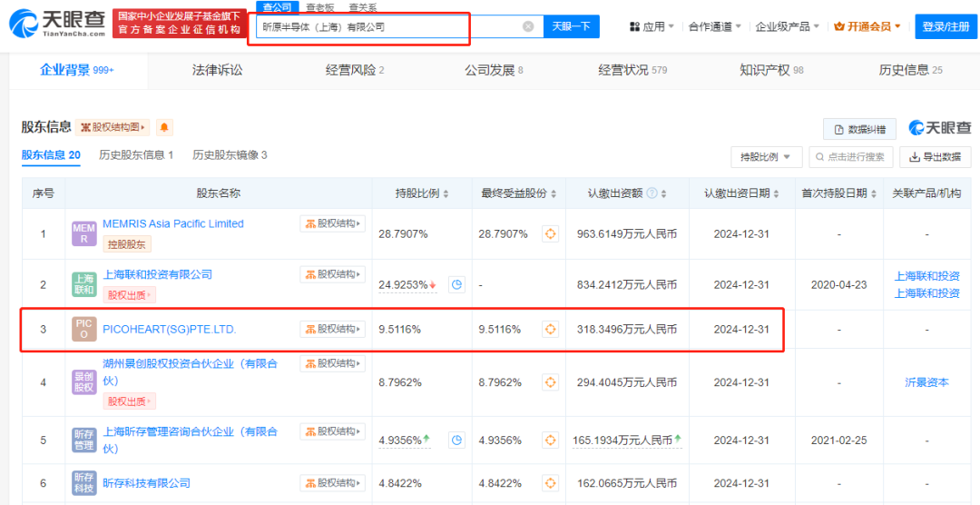Click 股权出质 tag under 湖州景创股权
This screenshot has height=505, width=980.
(x=130, y=401)
